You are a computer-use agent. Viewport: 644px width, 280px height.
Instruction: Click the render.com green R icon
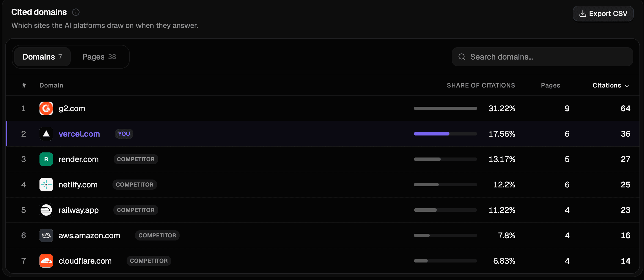point(46,159)
